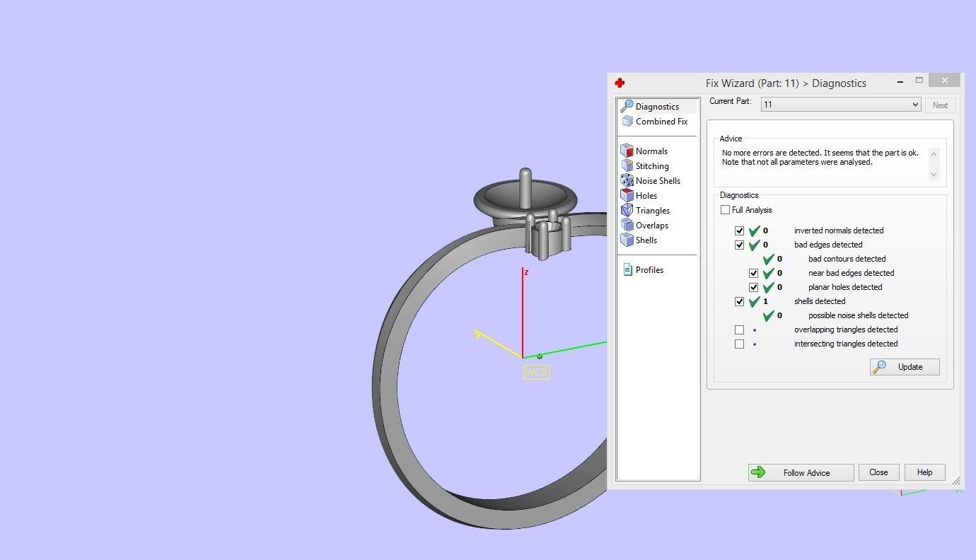Screen dimensions: 976x560
Task: Open the Current Part dropdown
Action: coord(841,105)
